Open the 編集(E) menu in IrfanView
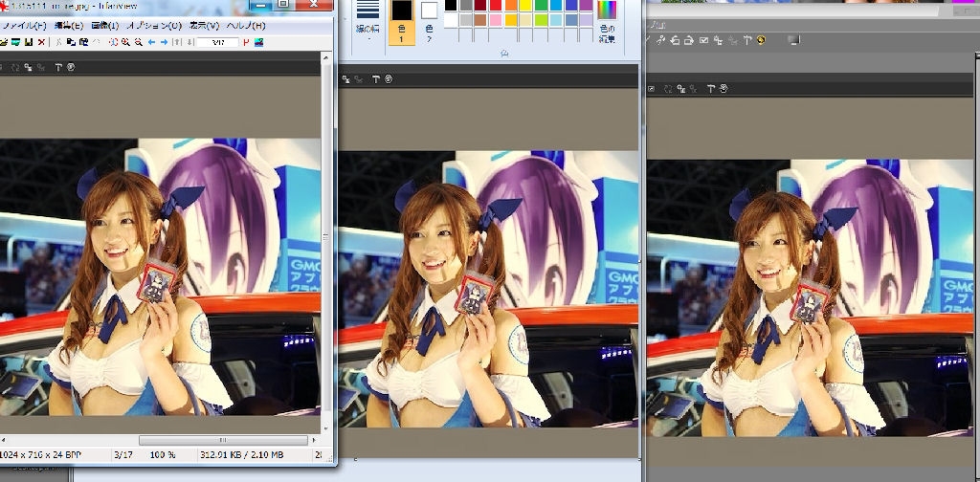The height and width of the screenshot is (482, 980). pos(69,26)
